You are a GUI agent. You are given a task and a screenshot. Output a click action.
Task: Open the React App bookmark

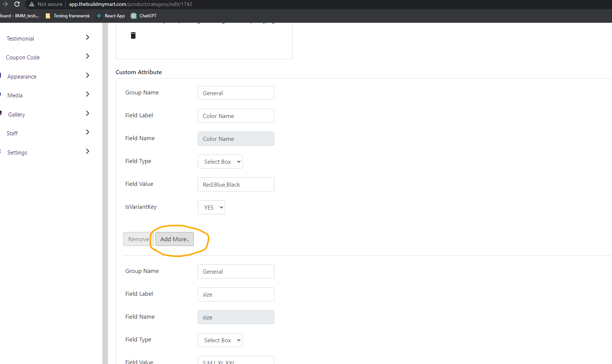(110, 16)
